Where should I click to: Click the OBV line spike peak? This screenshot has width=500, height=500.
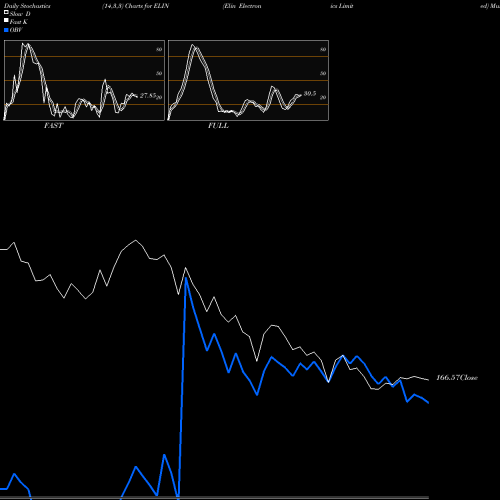tap(186, 278)
